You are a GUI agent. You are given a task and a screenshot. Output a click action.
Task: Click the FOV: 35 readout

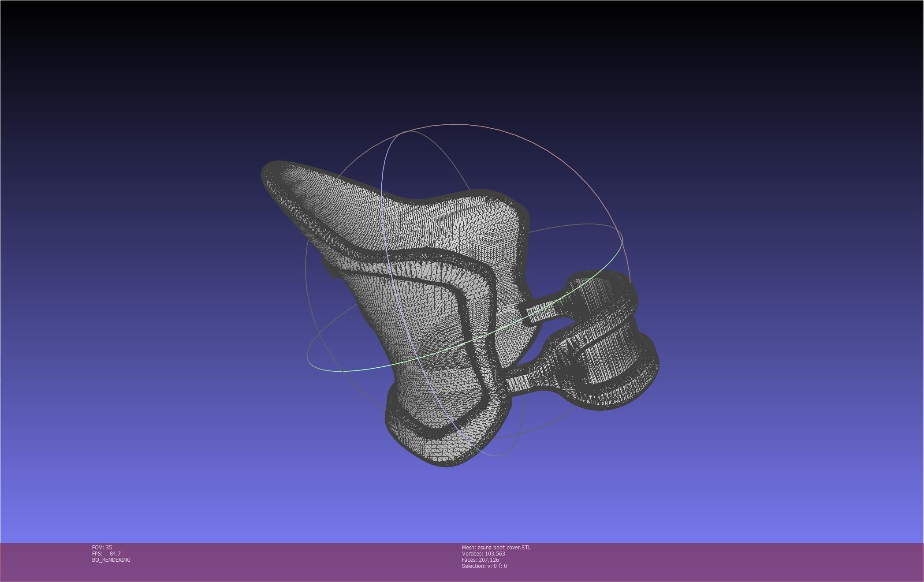pyautogui.click(x=102, y=547)
